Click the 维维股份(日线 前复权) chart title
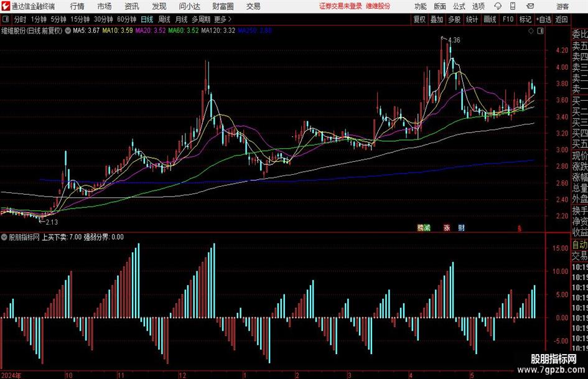Screen dimensions: 588x379 pos(32,30)
